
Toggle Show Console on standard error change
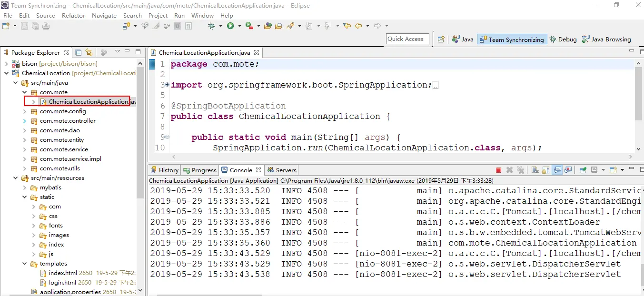(x=568, y=170)
